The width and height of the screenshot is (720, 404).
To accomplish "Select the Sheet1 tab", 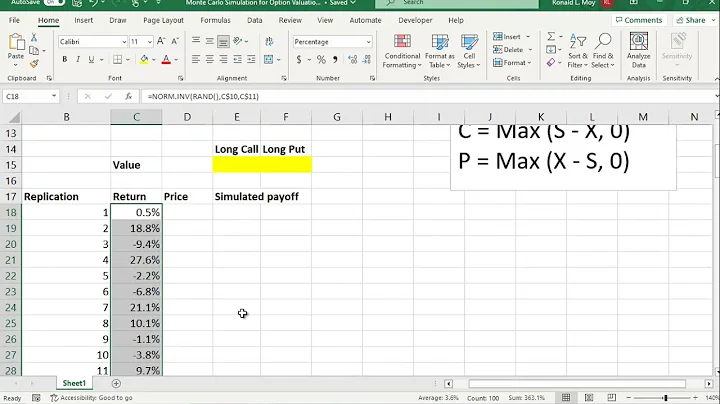I will (74, 383).
